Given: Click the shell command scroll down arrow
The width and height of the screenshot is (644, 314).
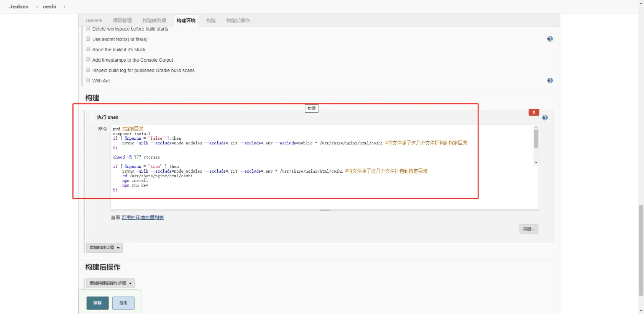Looking at the screenshot, I should (x=536, y=163).
